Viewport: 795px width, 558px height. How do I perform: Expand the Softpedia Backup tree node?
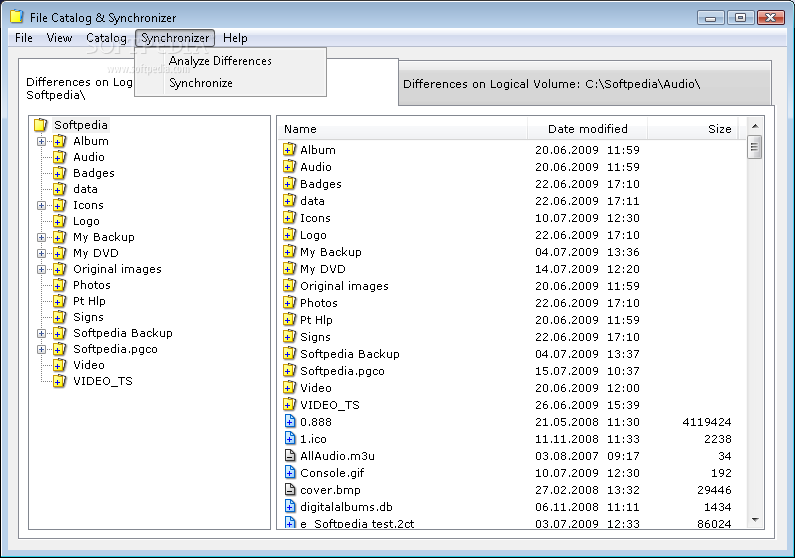(x=42, y=333)
